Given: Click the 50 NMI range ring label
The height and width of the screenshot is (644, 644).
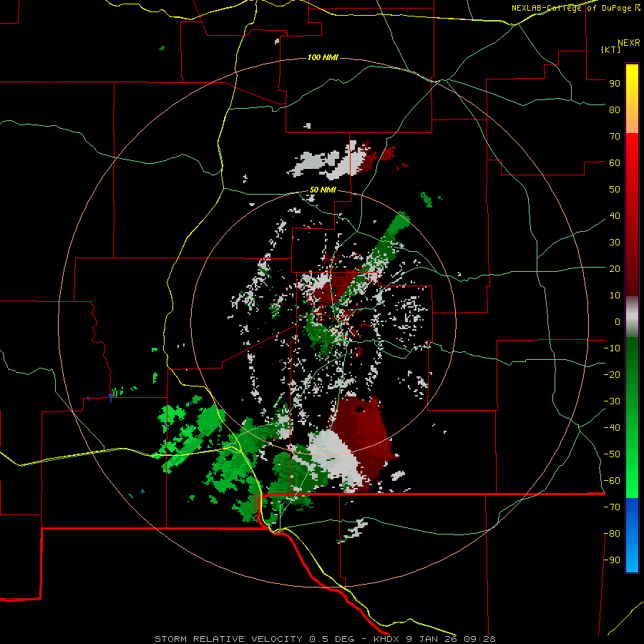Looking at the screenshot, I should pos(323,190).
